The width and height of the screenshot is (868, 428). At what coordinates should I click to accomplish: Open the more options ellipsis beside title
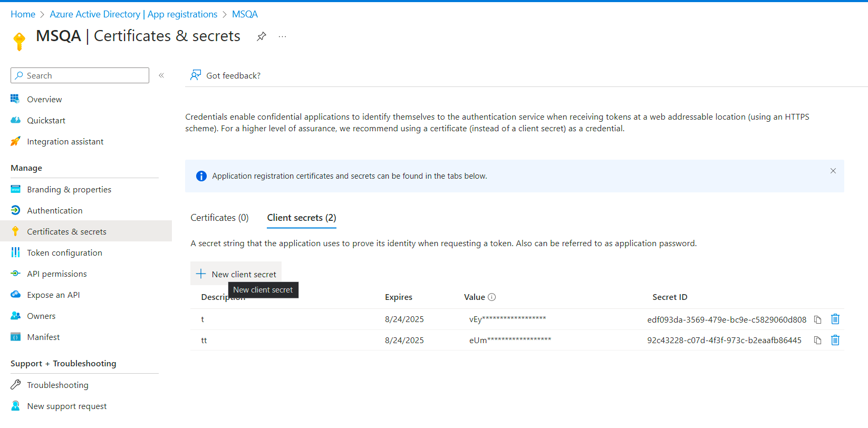(x=283, y=36)
